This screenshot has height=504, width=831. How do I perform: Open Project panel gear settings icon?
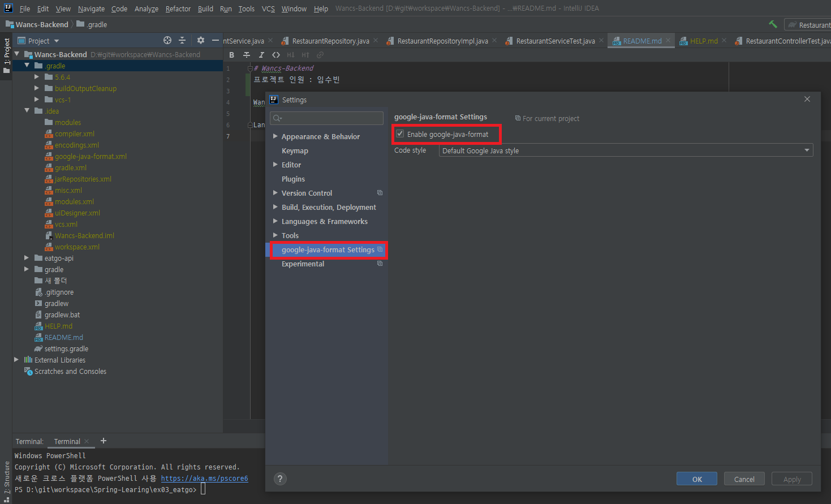click(201, 40)
